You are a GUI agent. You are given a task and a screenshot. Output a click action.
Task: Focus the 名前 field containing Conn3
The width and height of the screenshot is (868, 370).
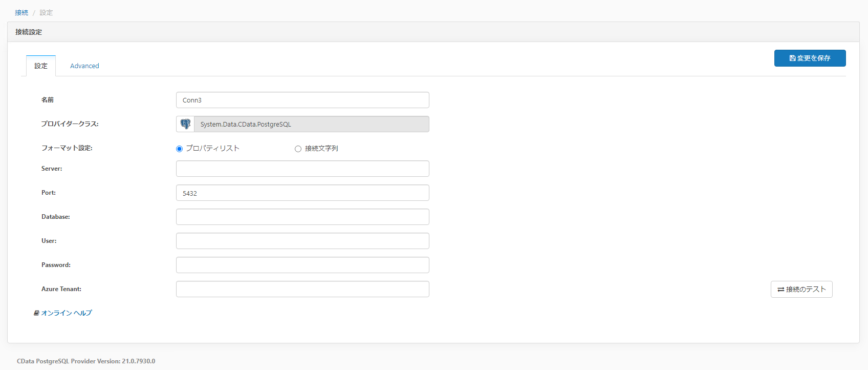pos(302,100)
